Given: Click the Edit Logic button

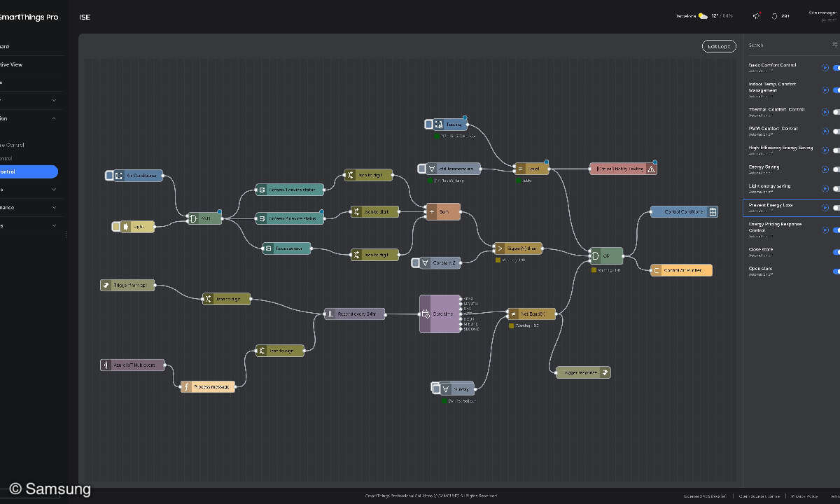Looking at the screenshot, I should pos(719,46).
